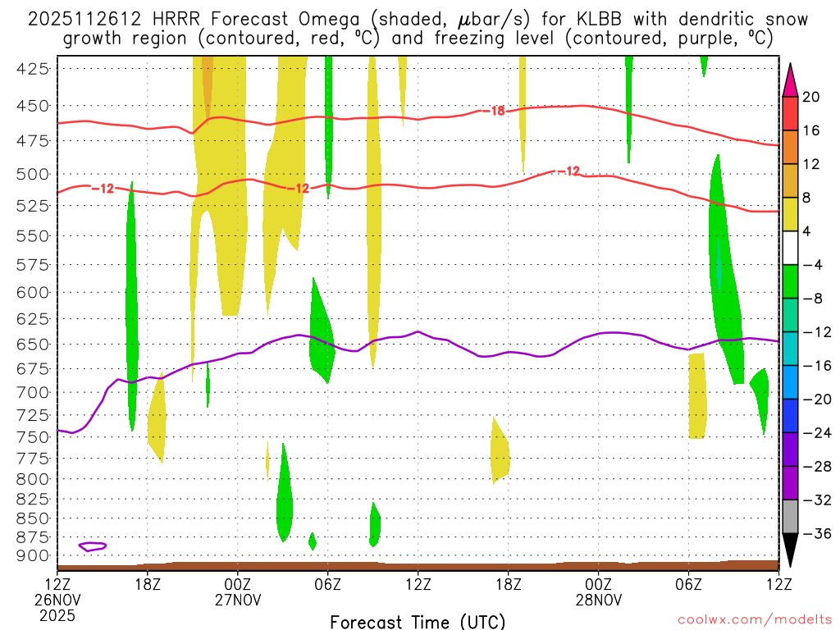
Task: Select the 00Z tick above 28NOV
Action: [x=599, y=584]
